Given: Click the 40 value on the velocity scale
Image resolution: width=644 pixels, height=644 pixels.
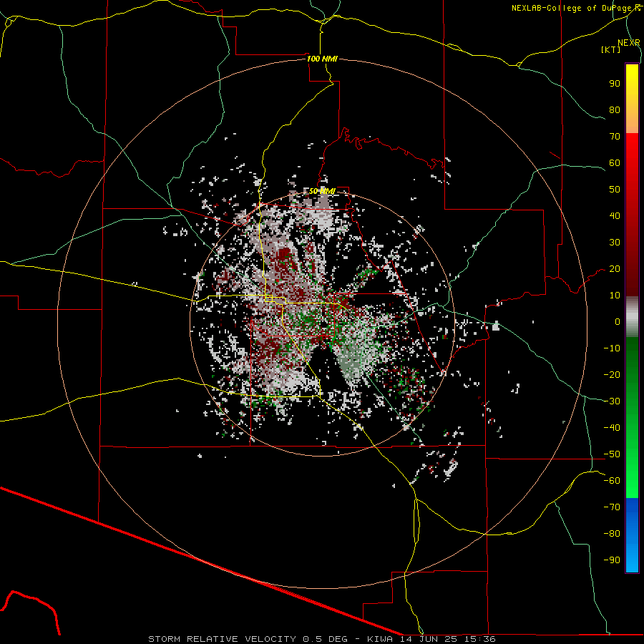Looking at the screenshot, I should coord(615,216).
